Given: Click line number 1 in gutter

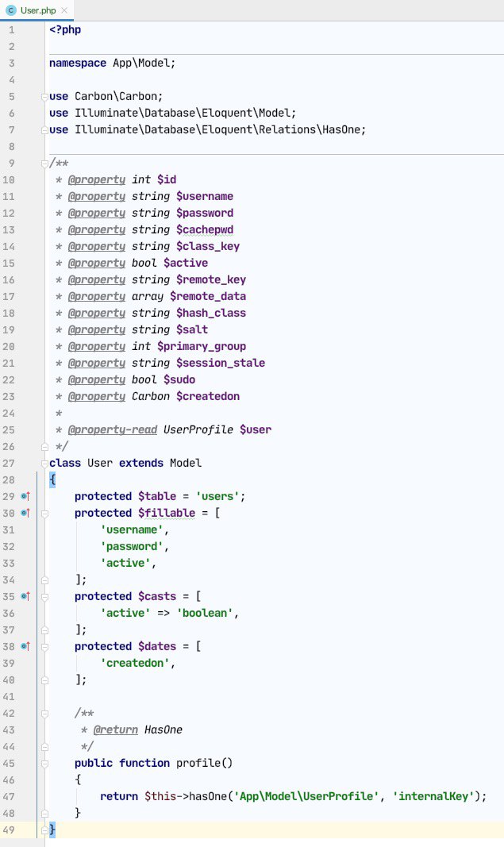Looking at the screenshot, I should [11, 29].
